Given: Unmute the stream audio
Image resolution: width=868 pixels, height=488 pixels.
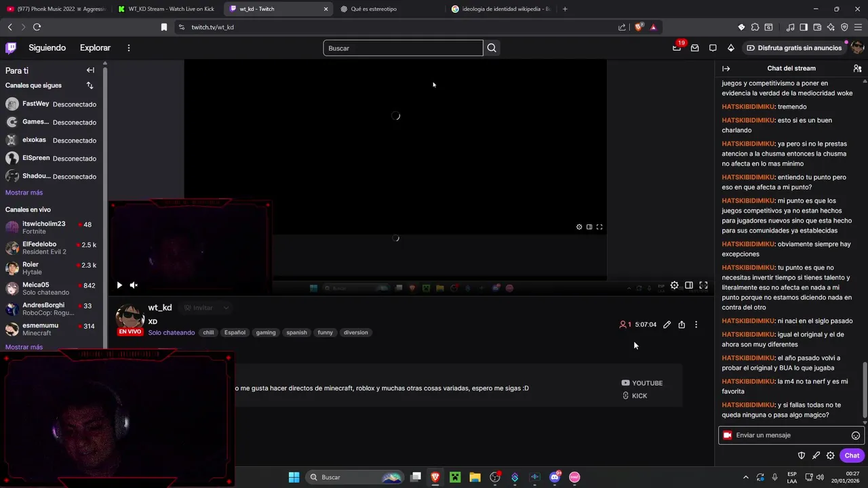Looking at the screenshot, I should 134,285.
